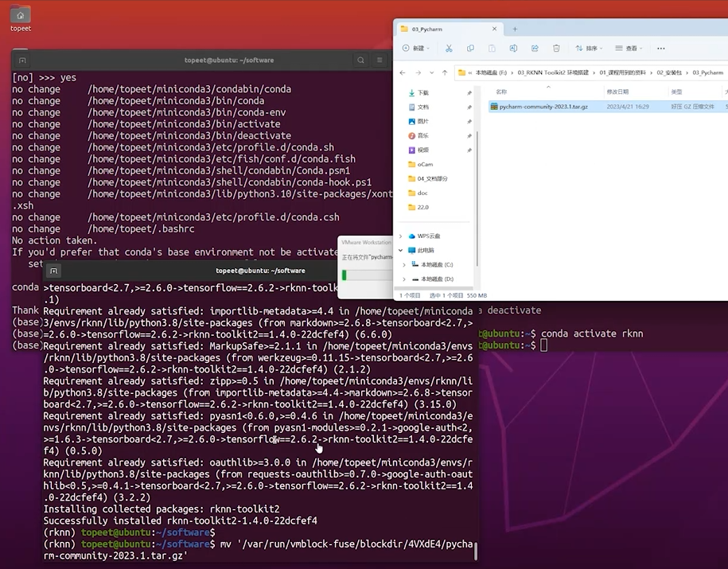The image size is (728, 569).
Task: Open the three-dots more options menu
Action: click(x=661, y=49)
